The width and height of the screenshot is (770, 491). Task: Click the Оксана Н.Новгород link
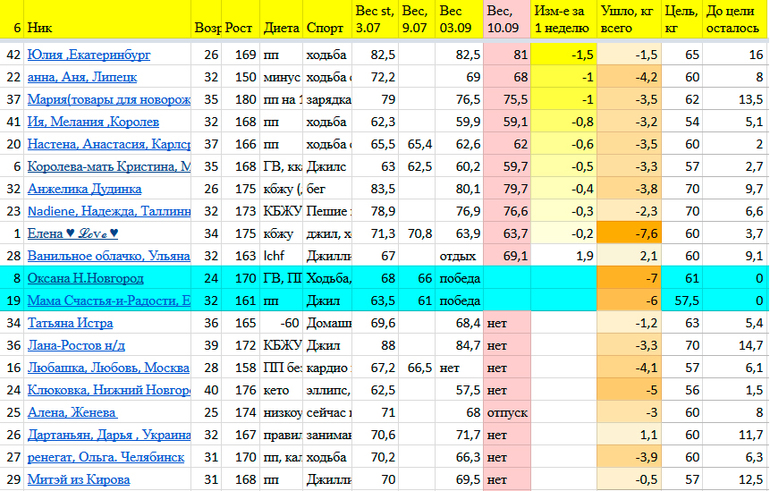tap(85, 278)
